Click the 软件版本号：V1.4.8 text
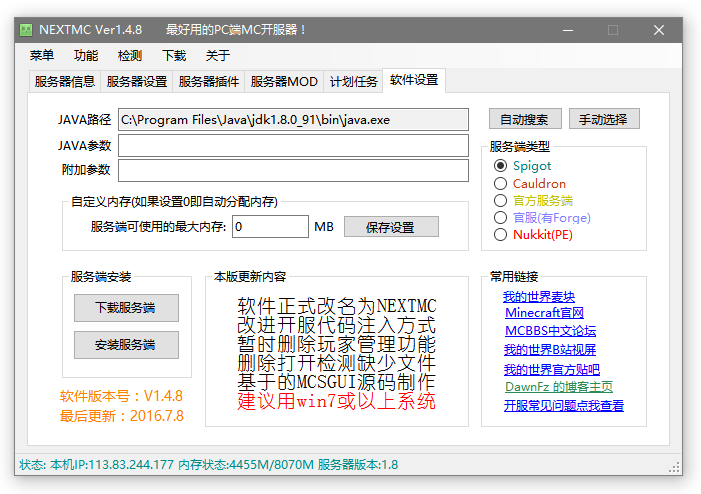 click(121, 396)
